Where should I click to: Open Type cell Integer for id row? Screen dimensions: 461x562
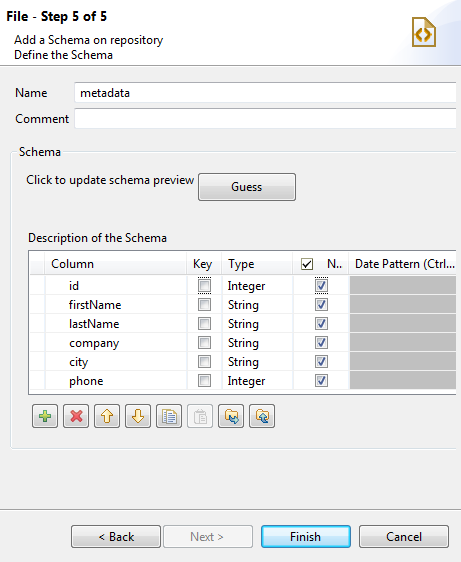tap(257, 286)
